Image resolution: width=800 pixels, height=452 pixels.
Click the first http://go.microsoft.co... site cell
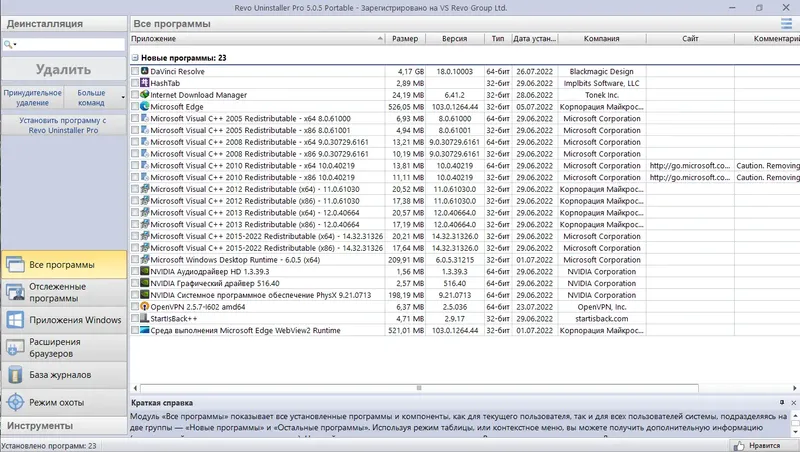point(690,165)
